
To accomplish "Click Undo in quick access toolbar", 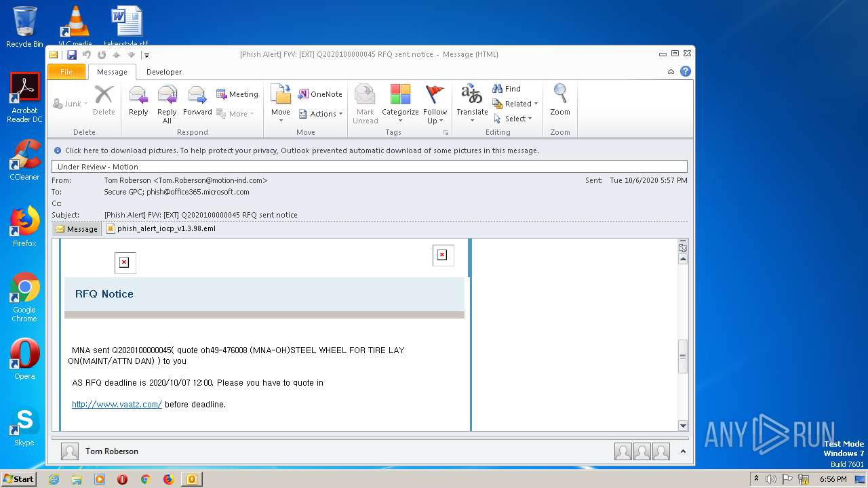I will pos(87,55).
